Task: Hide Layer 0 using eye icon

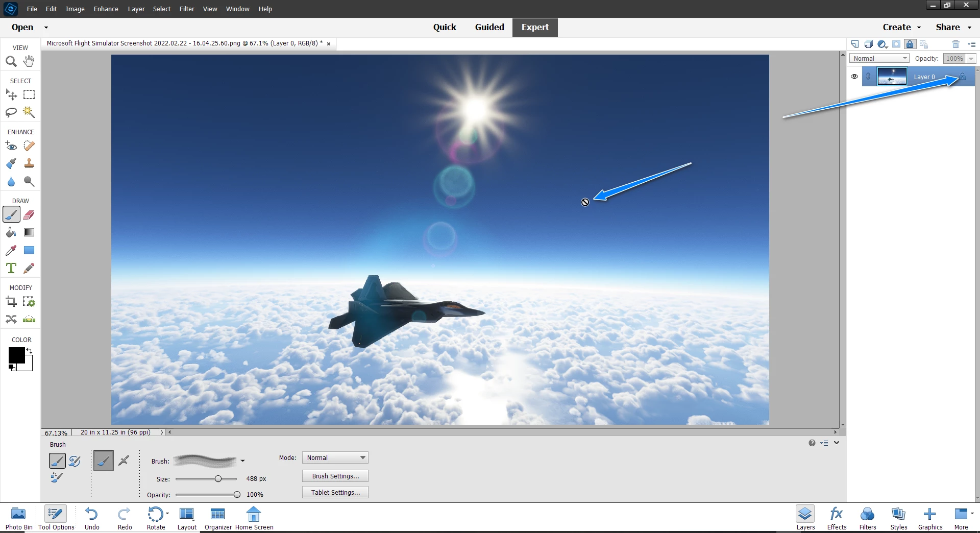Action: pyautogui.click(x=854, y=77)
